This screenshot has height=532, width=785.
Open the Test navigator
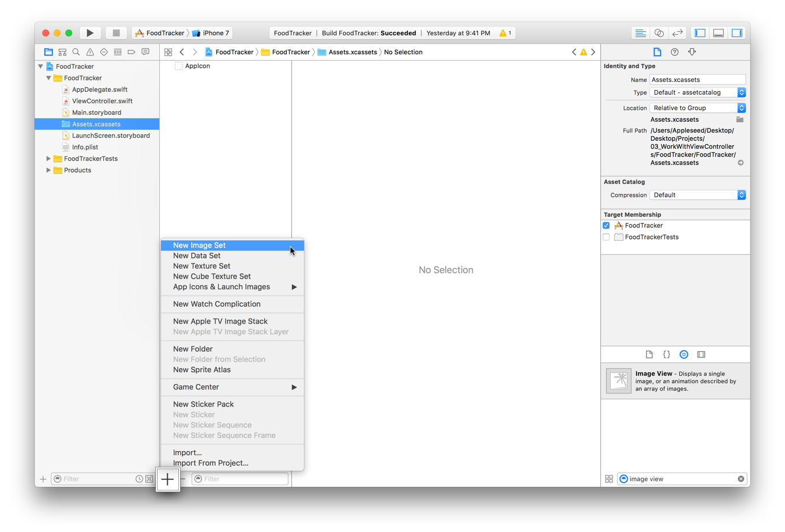[104, 52]
